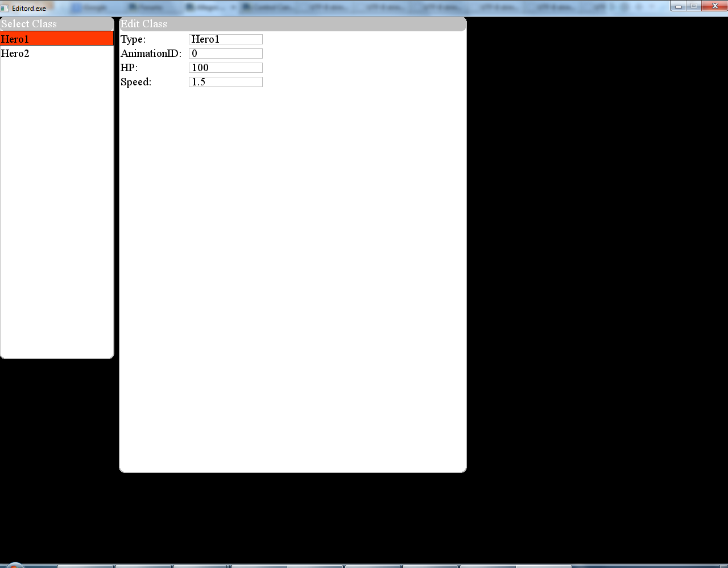Click the Editord.exe title bar text
Screen dimensions: 728x568
click(x=29, y=9)
